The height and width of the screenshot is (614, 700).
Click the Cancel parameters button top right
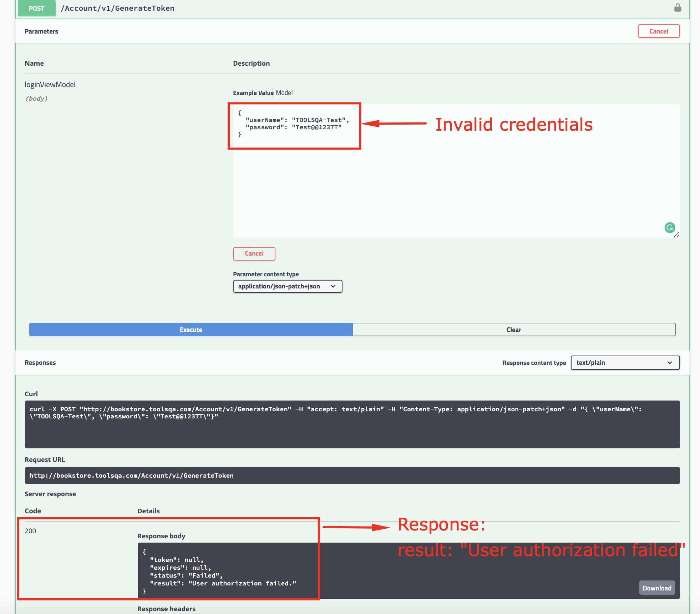tap(659, 31)
